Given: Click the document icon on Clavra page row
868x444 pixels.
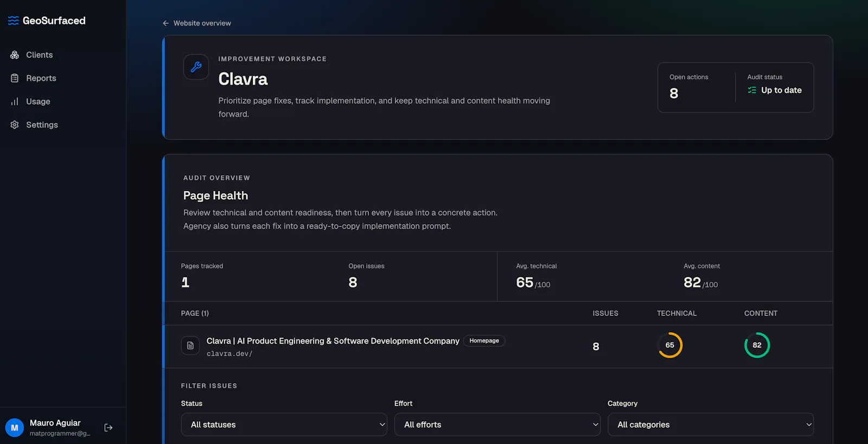Looking at the screenshot, I should coord(190,345).
